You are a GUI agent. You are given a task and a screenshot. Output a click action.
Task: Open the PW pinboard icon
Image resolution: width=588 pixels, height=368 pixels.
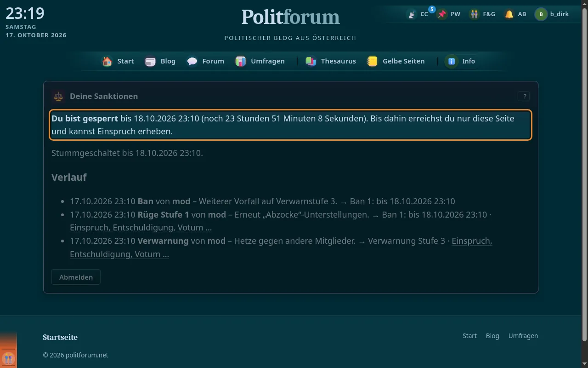(x=448, y=14)
